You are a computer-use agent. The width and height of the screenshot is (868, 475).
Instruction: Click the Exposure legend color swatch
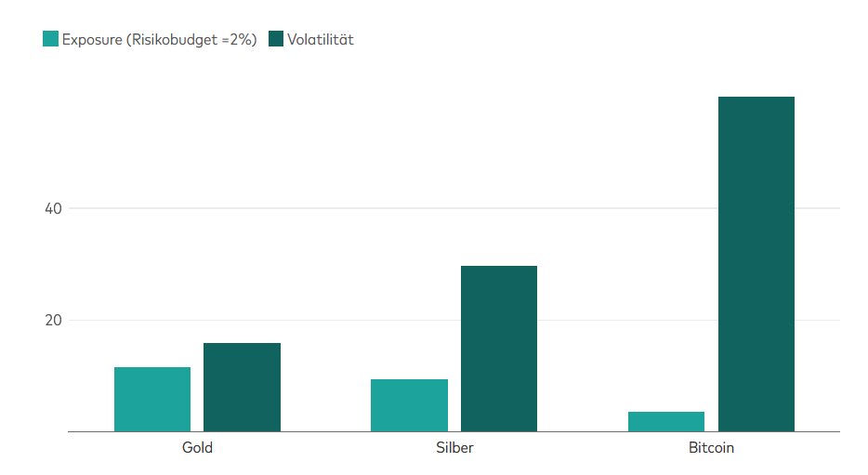click(x=50, y=39)
